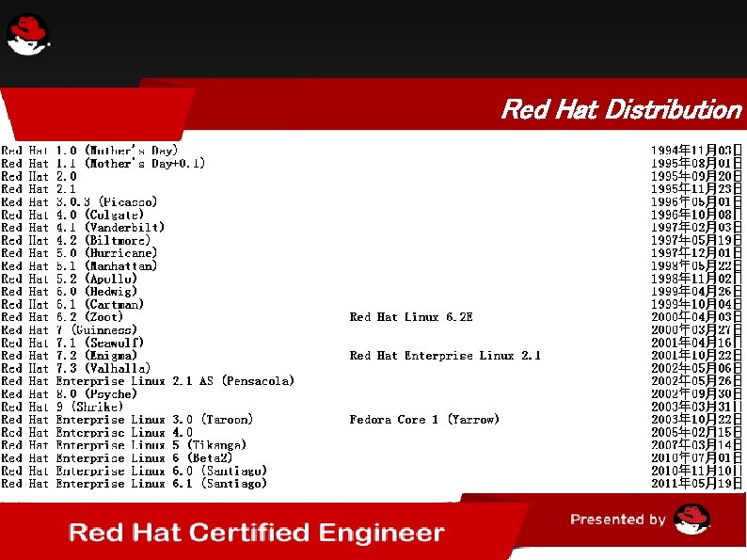Click the Red Hat Linux 6.2E label
This screenshot has width=747, height=560.
tap(411, 317)
